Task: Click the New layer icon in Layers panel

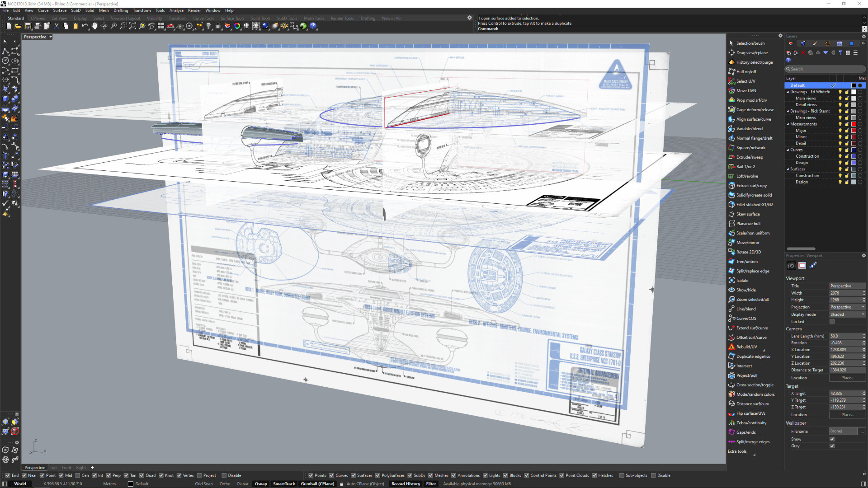Action: tap(788, 53)
